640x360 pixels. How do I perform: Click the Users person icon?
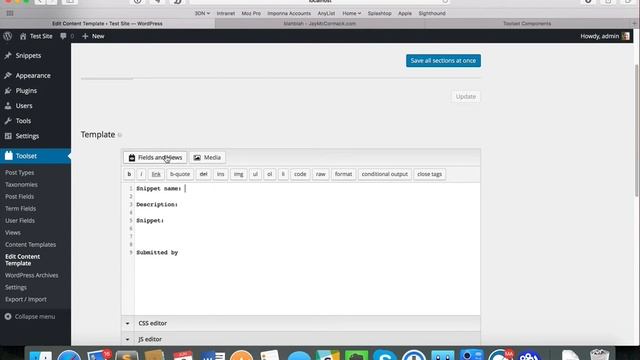tap(8, 106)
